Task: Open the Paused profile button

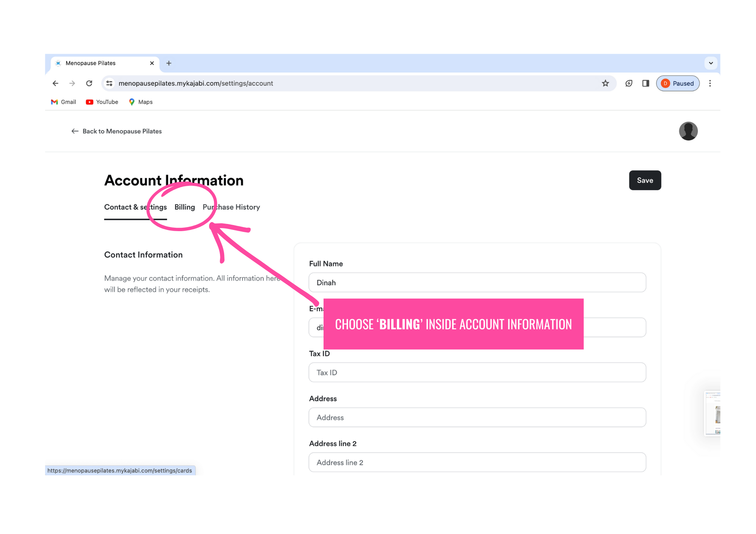Action: tap(677, 83)
